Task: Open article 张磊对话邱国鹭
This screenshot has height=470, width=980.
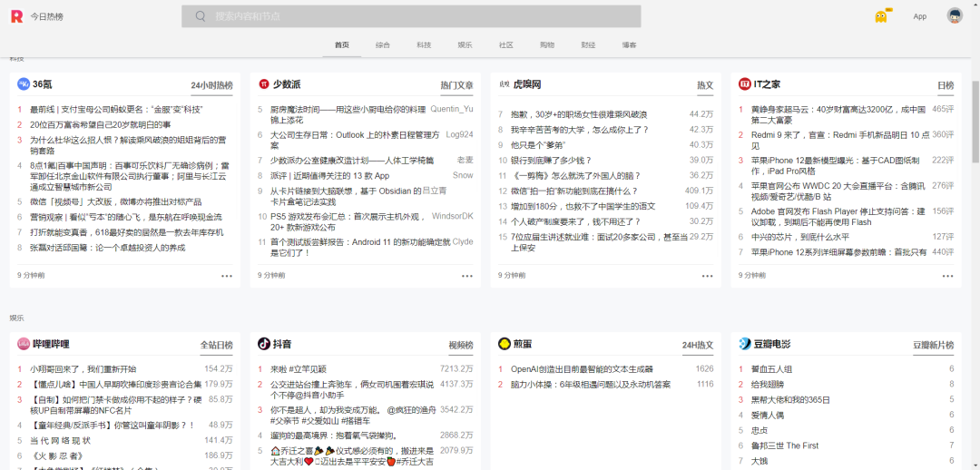Action: click(107, 248)
